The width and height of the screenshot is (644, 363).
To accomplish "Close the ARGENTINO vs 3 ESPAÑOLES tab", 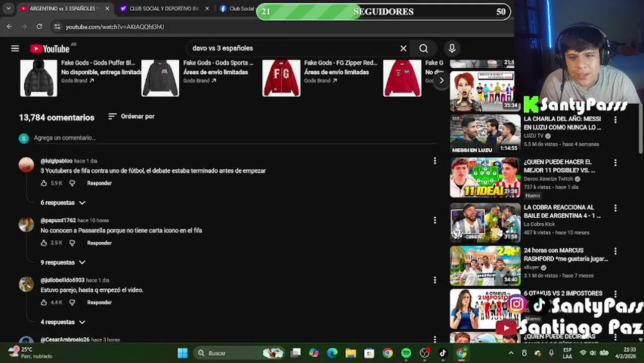I will (107, 9).
